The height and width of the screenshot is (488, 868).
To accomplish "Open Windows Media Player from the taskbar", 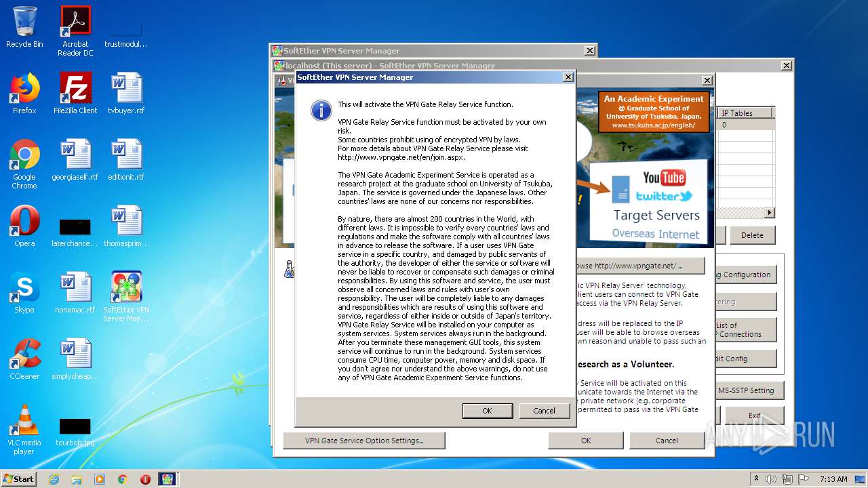I will pyautogui.click(x=100, y=479).
